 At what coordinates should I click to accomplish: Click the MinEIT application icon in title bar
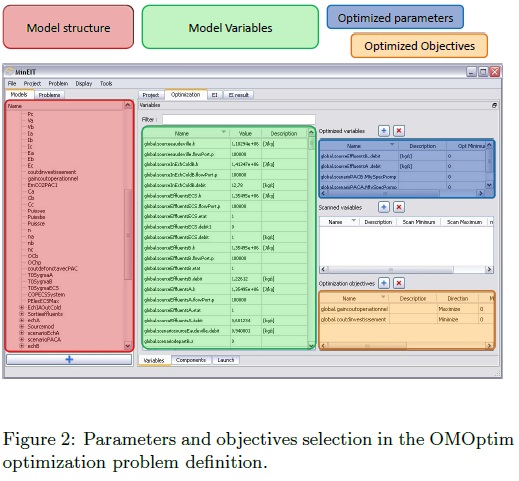[x=10, y=72]
